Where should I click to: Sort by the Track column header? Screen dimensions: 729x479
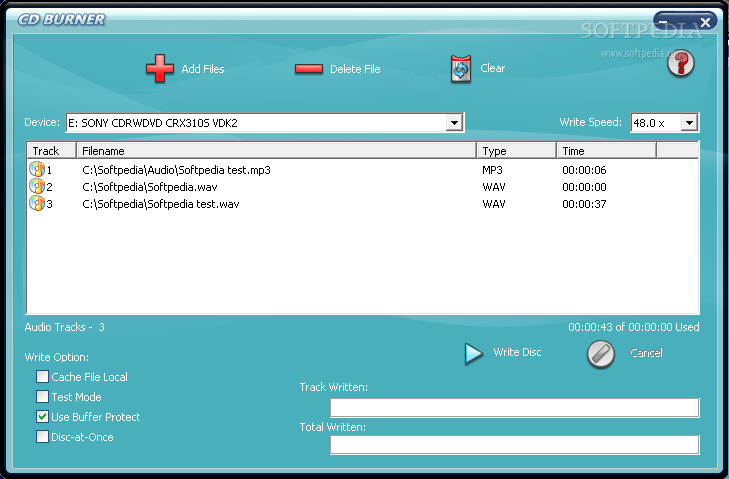coord(51,151)
